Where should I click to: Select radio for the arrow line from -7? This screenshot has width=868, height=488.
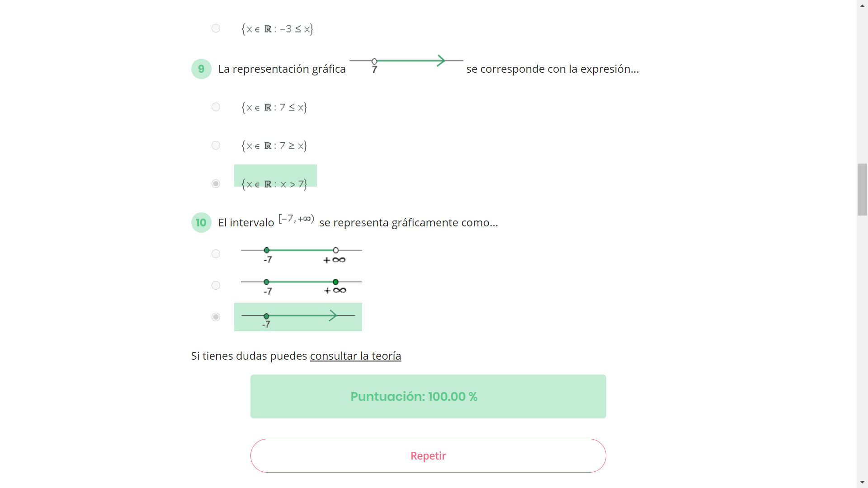click(x=216, y=317)
